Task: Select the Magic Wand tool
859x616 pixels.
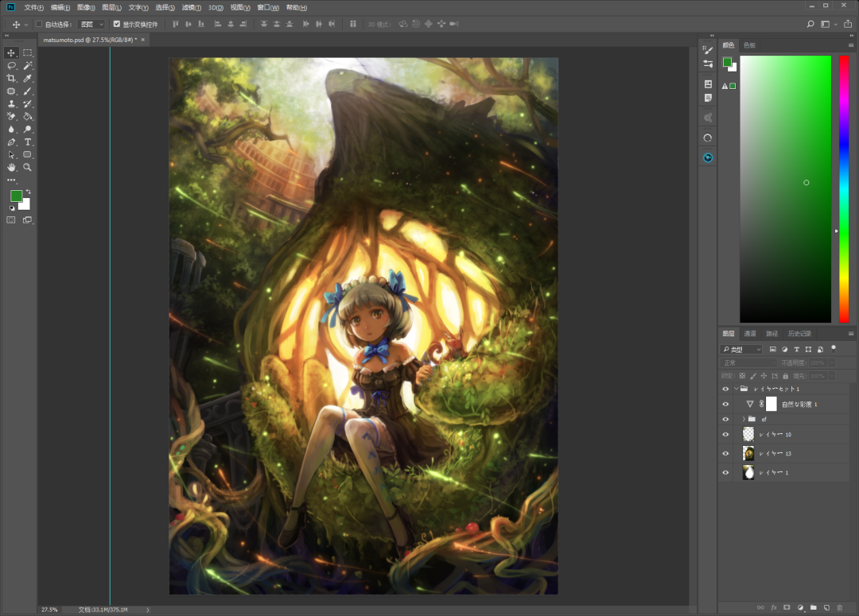Action: click(x=28, y=65)
